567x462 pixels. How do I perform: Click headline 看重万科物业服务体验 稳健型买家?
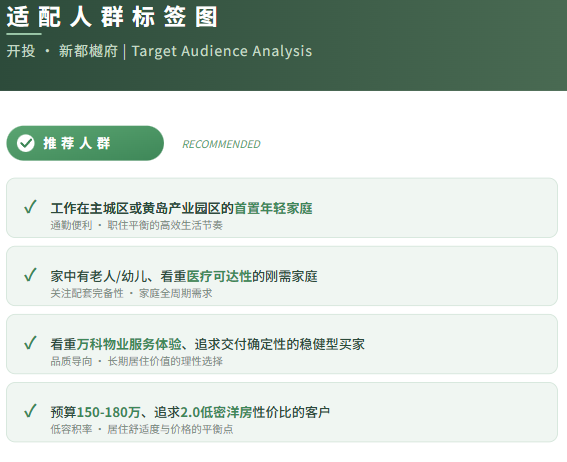pos(208,344)
